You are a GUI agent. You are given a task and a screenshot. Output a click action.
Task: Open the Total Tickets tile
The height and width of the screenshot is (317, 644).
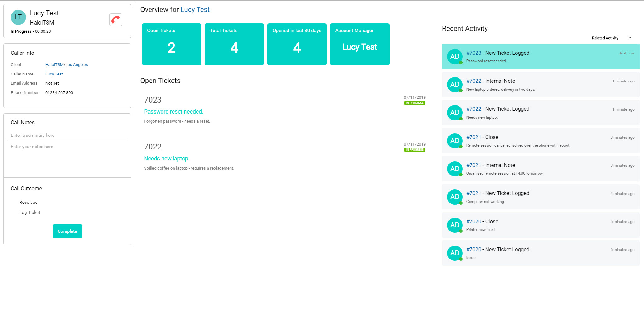(x=234, y=44)
